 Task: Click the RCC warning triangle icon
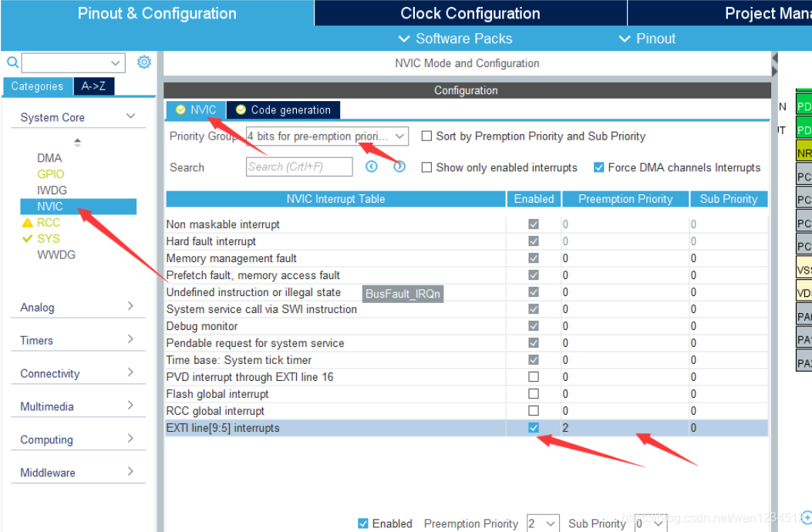coord(28,223)
